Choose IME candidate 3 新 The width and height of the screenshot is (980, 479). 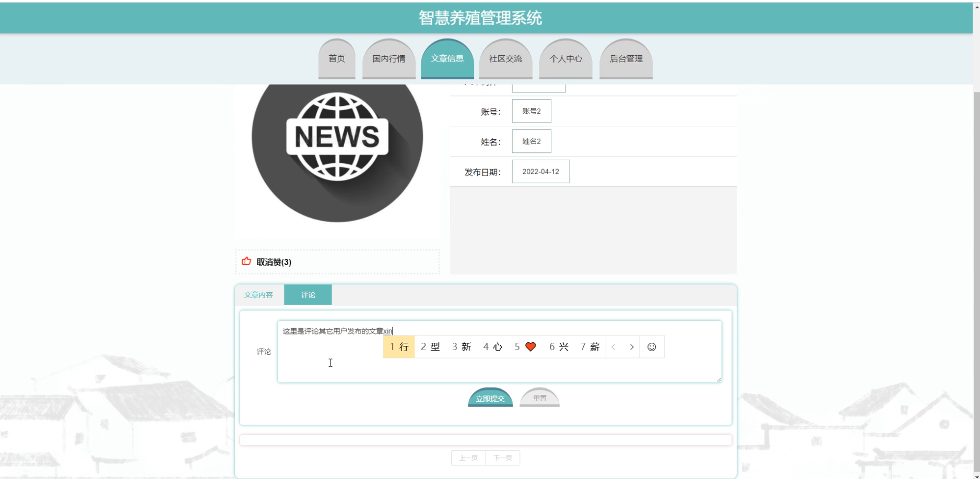(x=462, y=347)
